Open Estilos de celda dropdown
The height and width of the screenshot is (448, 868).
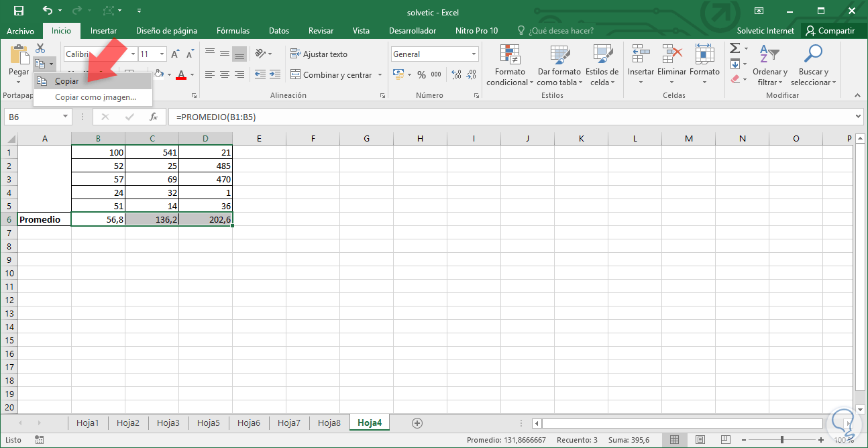click(x=602, y=64)
